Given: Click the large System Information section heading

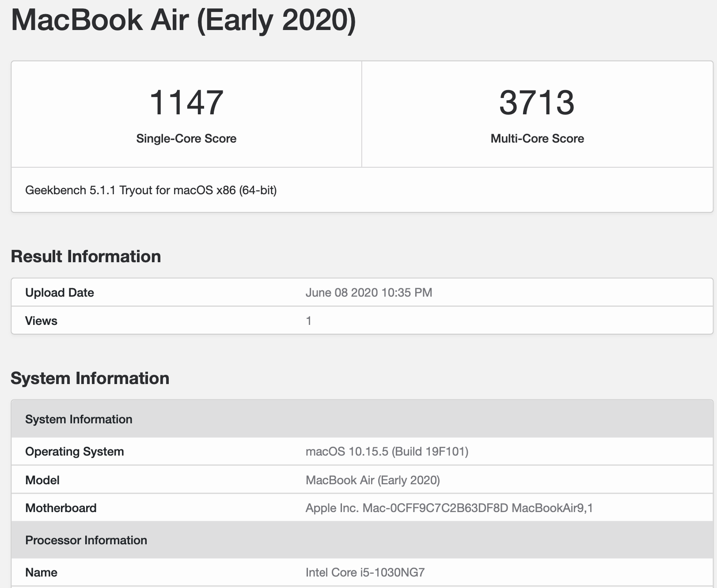Looking at the screenshot, I should (90, 378).
